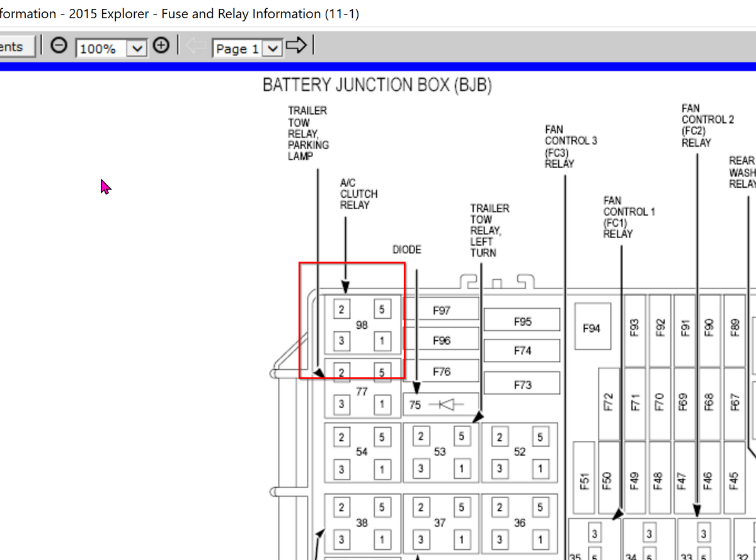Click relay number 52 in the diagram
756x560 pixels.
520,452
